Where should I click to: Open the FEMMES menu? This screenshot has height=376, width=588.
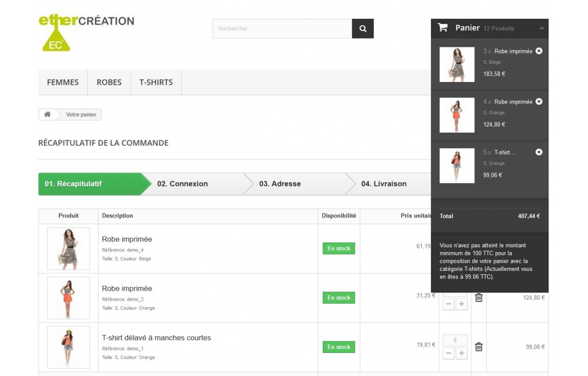[63, 82]
